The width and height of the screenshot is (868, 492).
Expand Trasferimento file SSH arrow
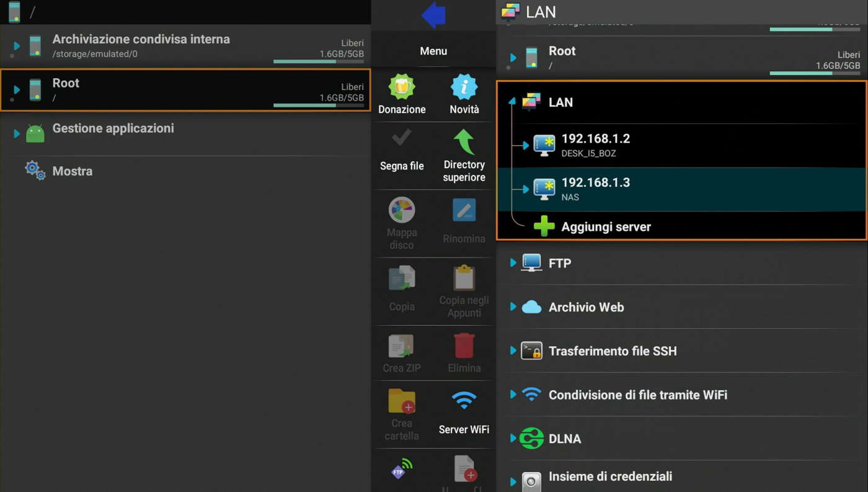click(513, 351)
